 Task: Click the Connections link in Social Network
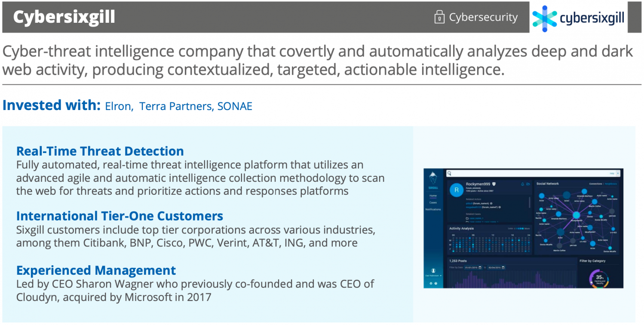pyautogui.click(x=595, y=184)
